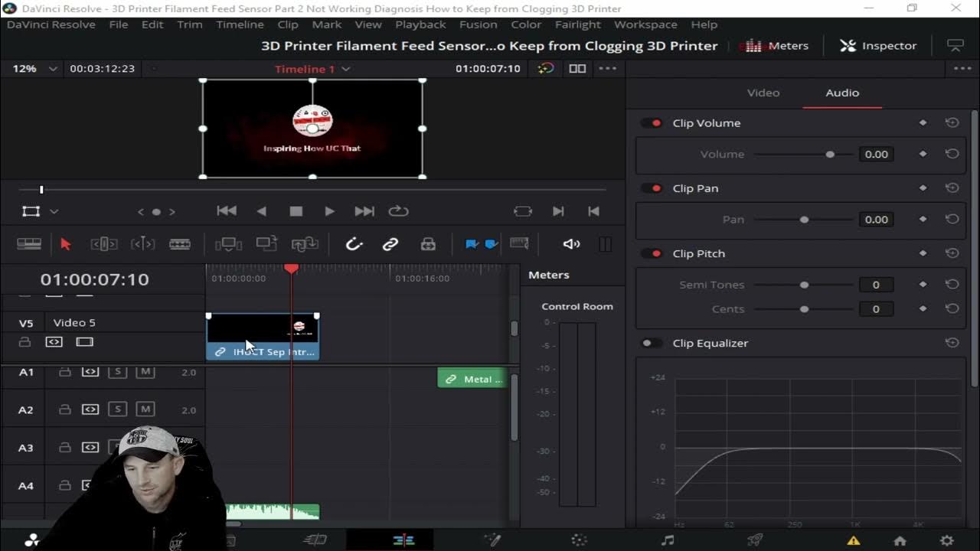Go to previous edit point icon
Image resolution: width=980 pixels, height=551 pixels.
[x=593, y=211]
